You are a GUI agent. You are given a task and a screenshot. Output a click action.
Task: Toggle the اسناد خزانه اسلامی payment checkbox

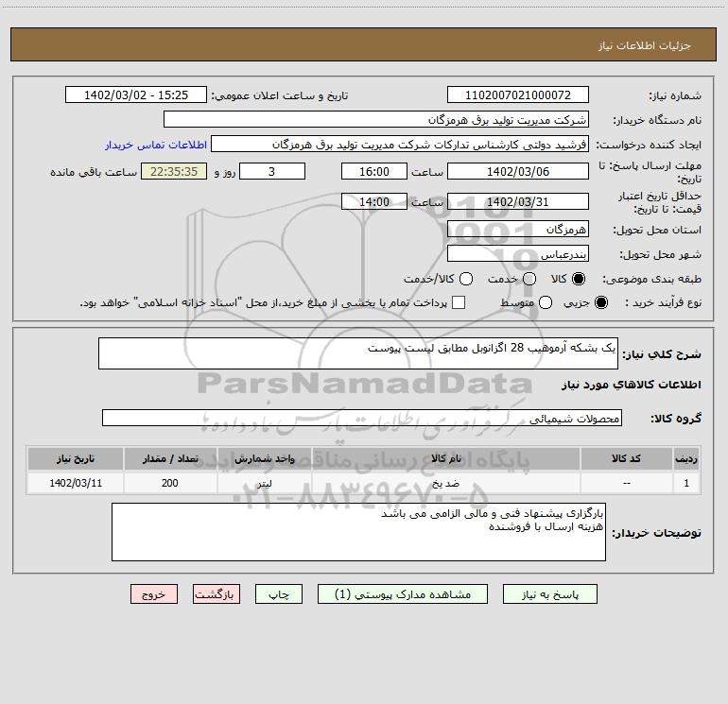tap(459, 302)
